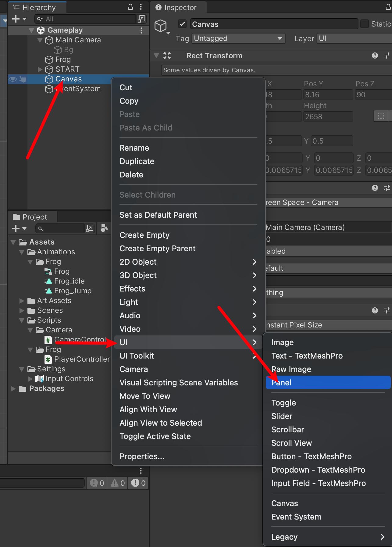Image resolution: width=392 pixels, height=547 pixels.
Task: Click the Project search-by-type icon
Action: coord(90,228)
